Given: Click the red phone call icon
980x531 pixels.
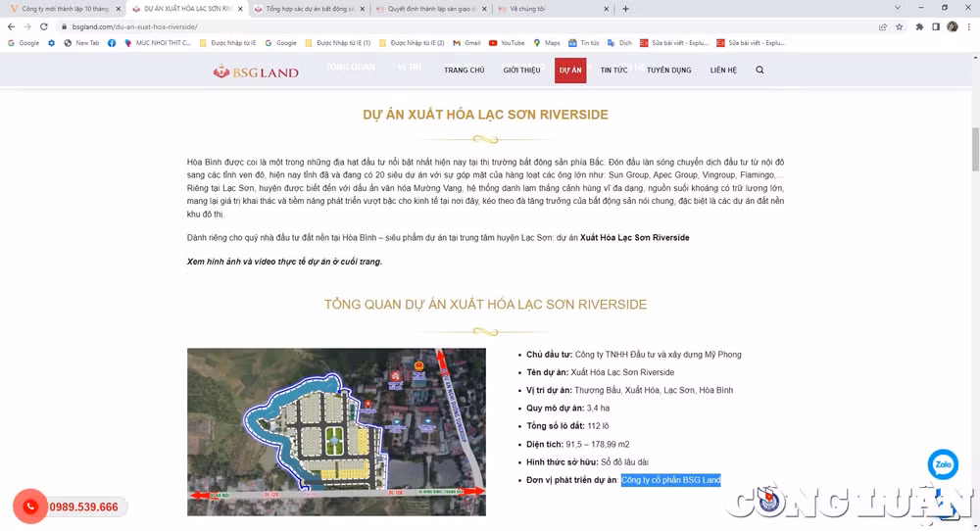Looking at the screenshot, I should 30,507.
